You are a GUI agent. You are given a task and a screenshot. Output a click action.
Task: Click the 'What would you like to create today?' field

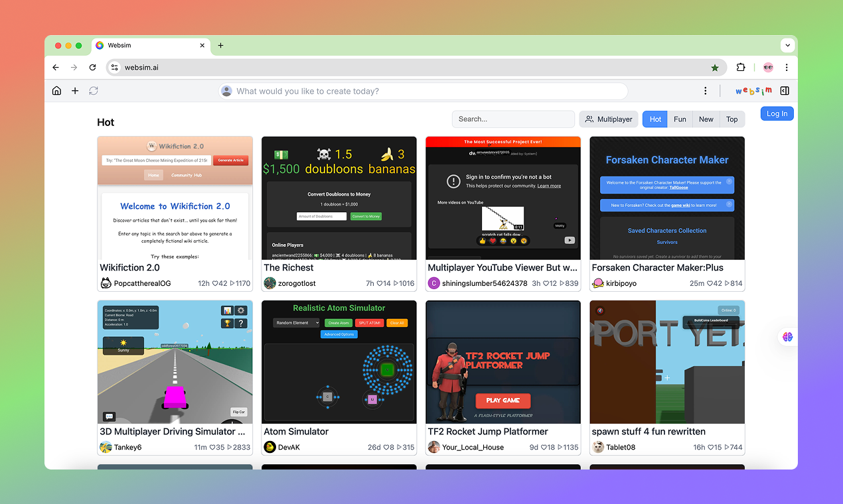(x=423, y=91)
